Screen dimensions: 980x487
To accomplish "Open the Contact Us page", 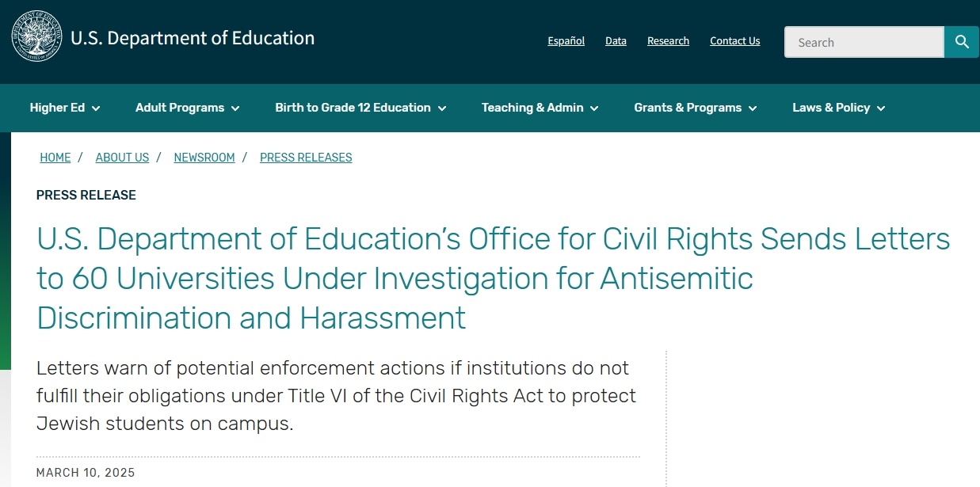I will click(734, 41).
